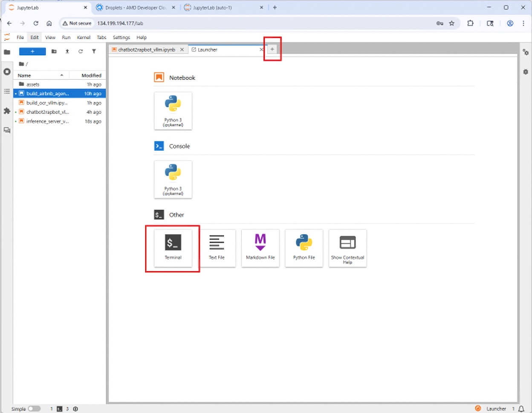
Task: Click the Show Contextual Help launcher card
Action: click(x=347, y=248)
